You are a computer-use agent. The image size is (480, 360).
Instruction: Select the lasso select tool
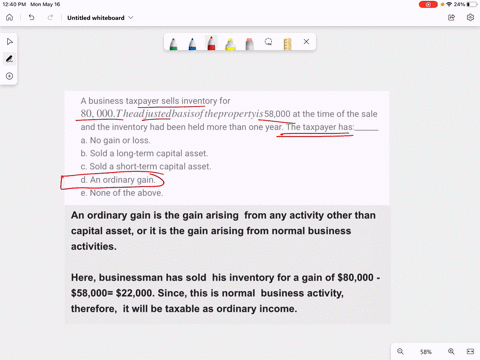pos(268,42)
